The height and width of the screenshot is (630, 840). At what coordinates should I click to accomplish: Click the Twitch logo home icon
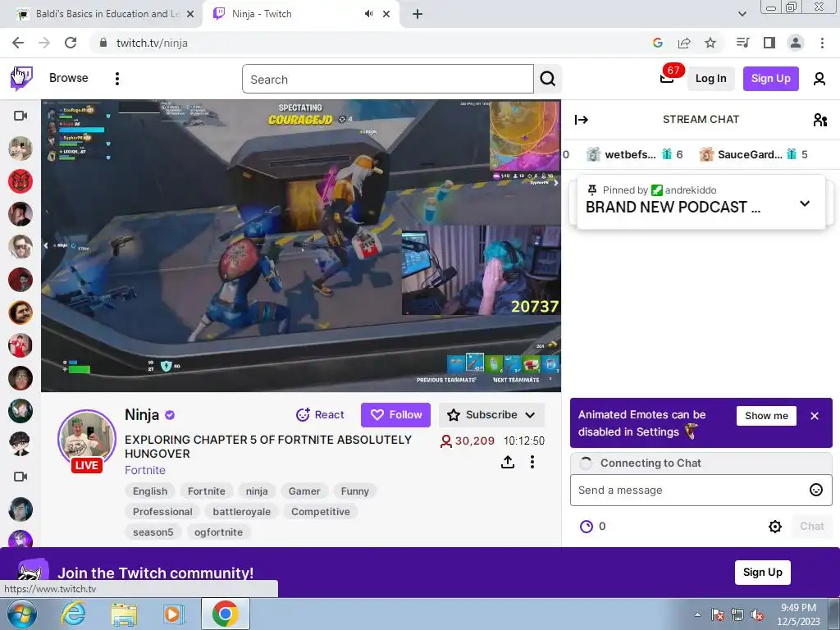[21, 79]
